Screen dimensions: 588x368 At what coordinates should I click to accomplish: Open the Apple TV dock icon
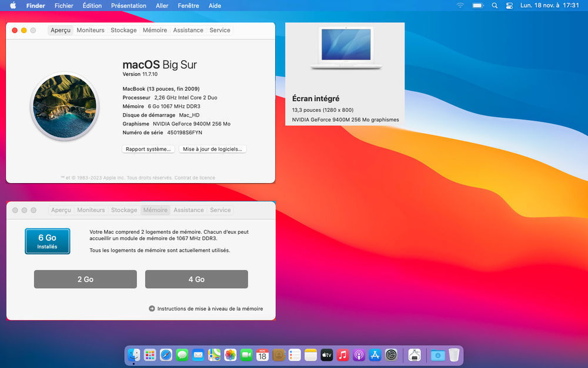pos(327,355)
